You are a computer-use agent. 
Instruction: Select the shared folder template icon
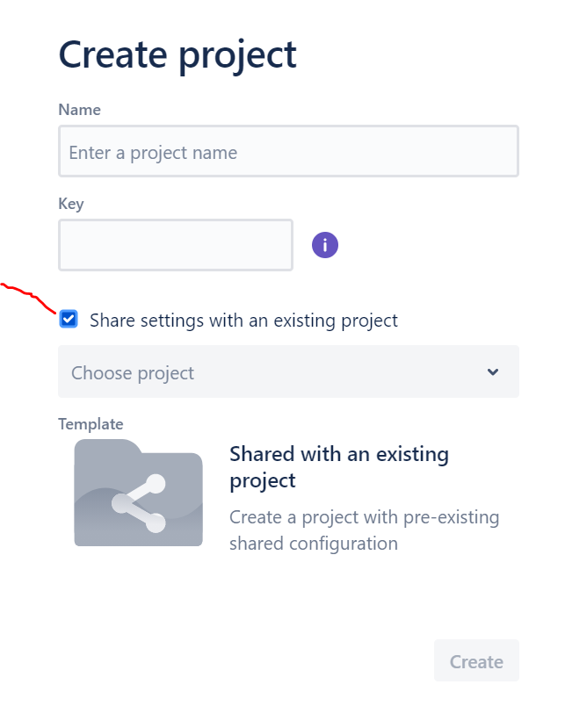tap(139, 493)
